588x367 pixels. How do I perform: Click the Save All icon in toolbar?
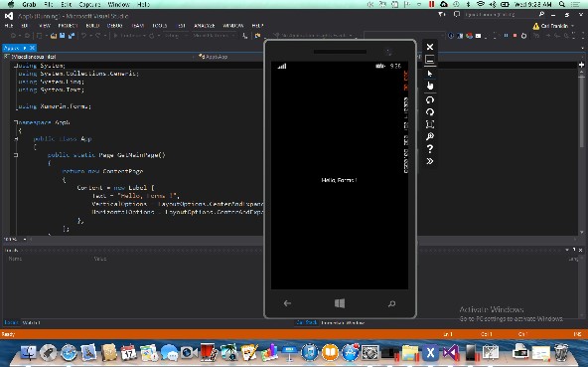pyautogui.click(x=72, y=36)
